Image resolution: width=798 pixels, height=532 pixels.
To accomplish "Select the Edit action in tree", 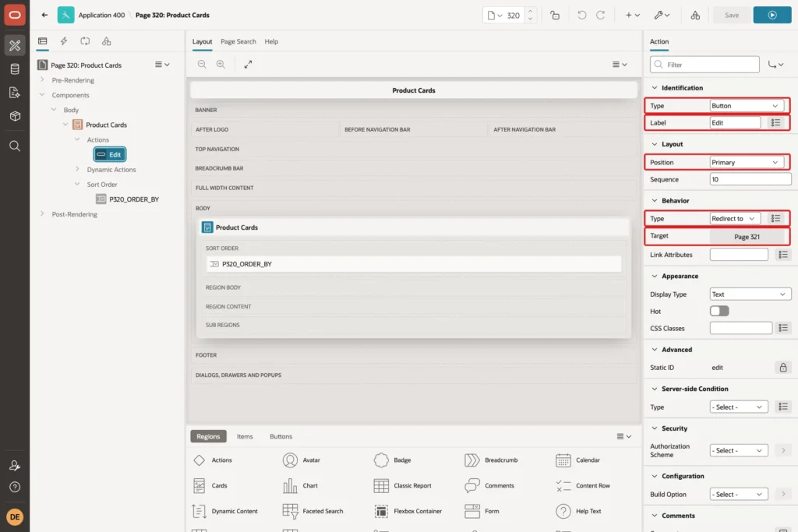I will coord(109,154).
